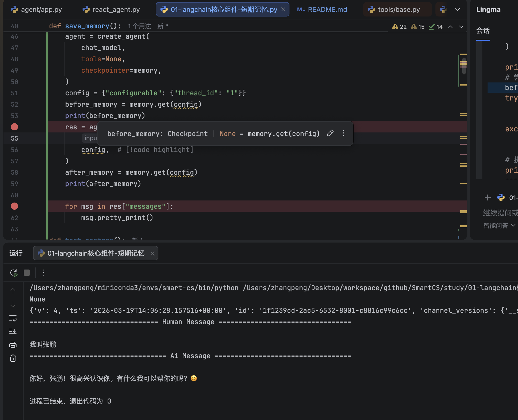The height and width of the screenshot is (420, 518).
Task: Toggle breakpoint on for msg loop line
Action: click(14, 206)
